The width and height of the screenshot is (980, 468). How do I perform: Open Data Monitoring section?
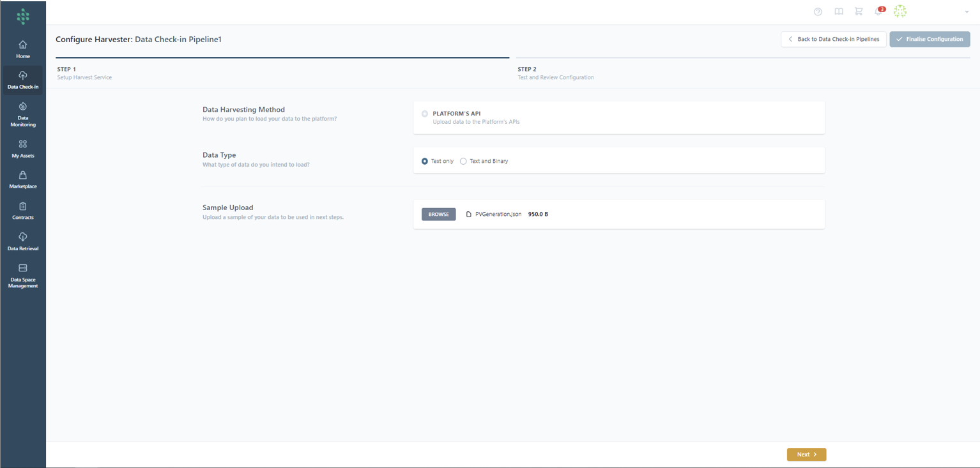point(23,112)
